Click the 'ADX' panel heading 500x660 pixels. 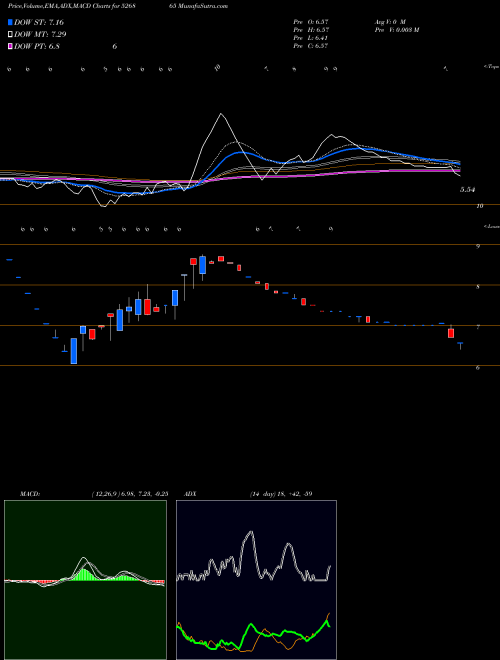pos(189,494)
